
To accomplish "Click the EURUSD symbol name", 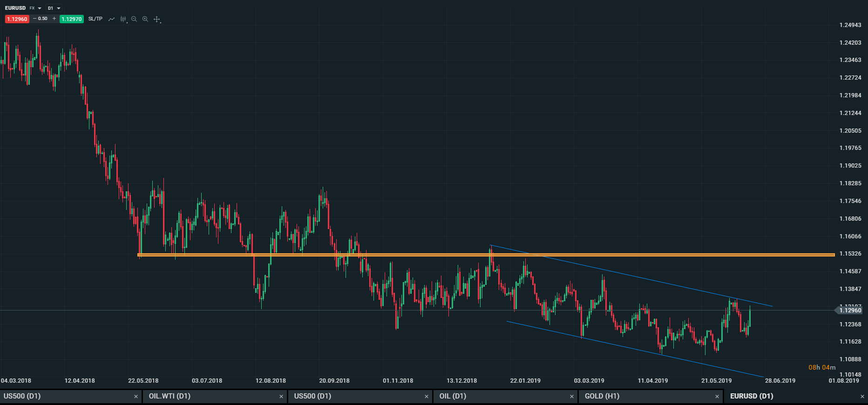I will coord(15,8).
